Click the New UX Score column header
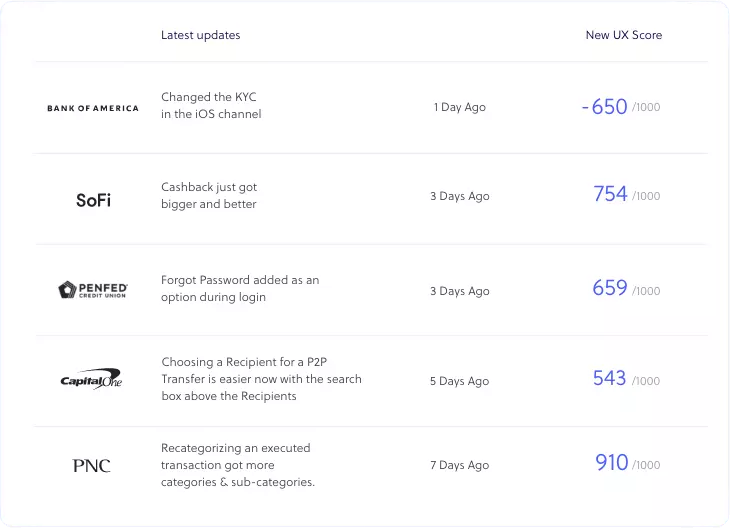730x528 pixels. tap(624, 35)
